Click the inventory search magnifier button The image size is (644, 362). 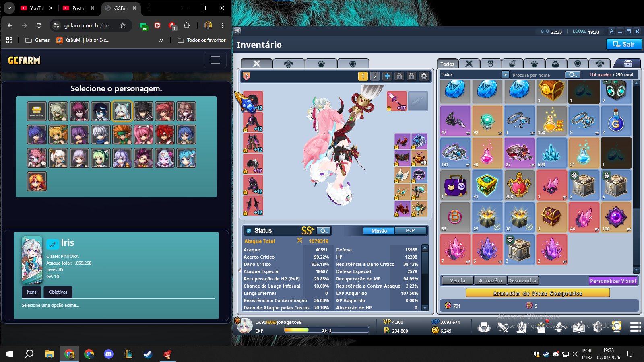point(572,74)
